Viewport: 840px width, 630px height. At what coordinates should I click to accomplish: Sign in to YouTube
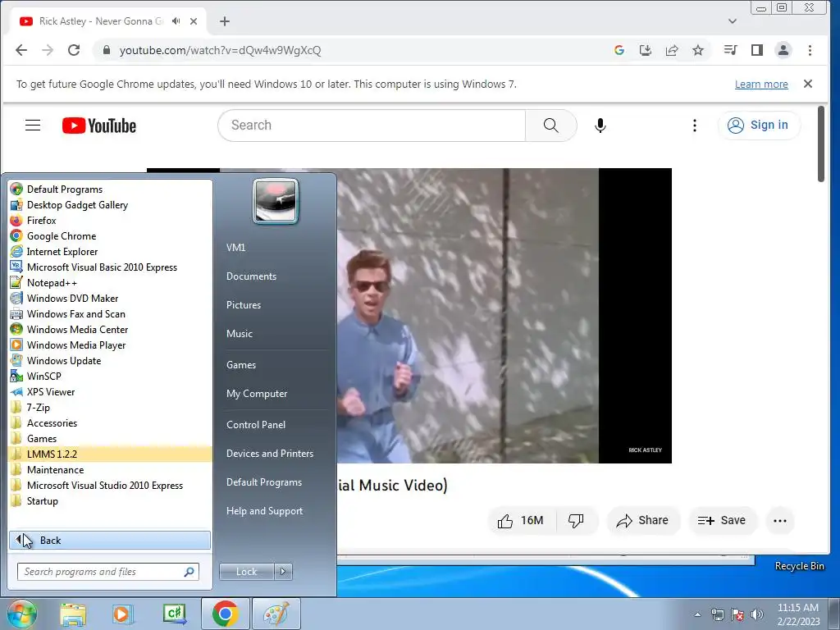[x=759, y=126]
